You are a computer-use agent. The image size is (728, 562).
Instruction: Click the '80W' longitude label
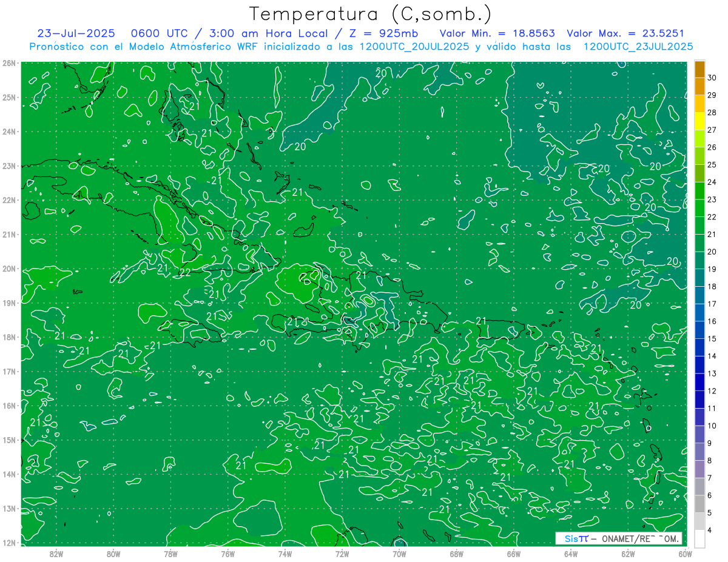coord(113,554)
